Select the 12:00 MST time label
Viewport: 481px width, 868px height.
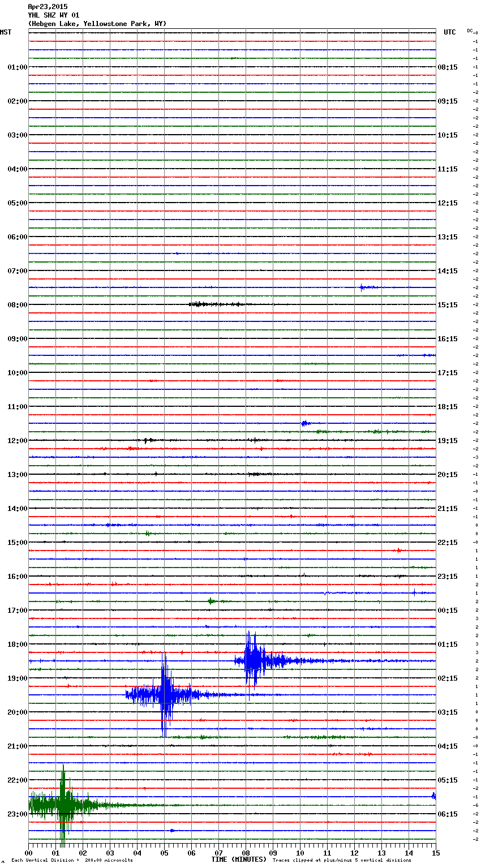pos(18,440)
